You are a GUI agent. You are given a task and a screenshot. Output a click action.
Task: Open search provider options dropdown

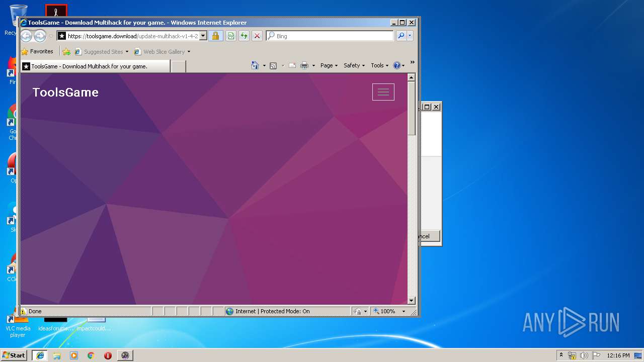(x=410, y=36)
